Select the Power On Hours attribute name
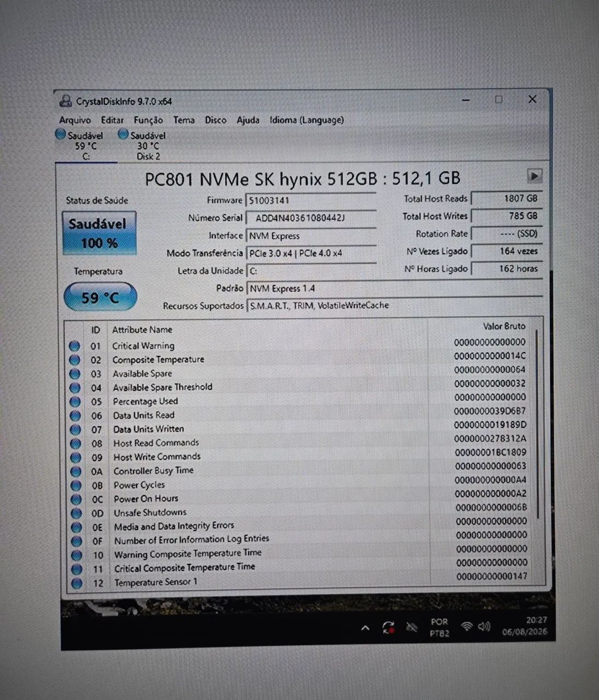This screenshot has height=700, width=599. [146, 499]
